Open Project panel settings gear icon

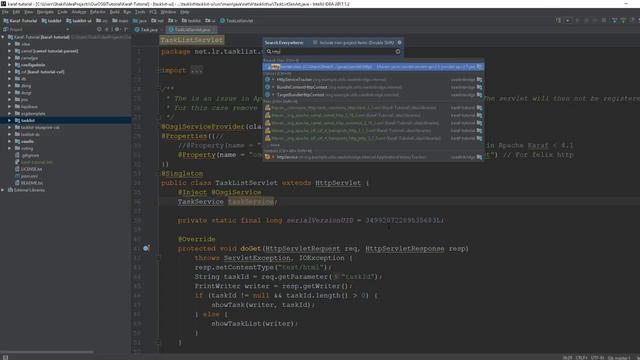[x=117, y=30]
